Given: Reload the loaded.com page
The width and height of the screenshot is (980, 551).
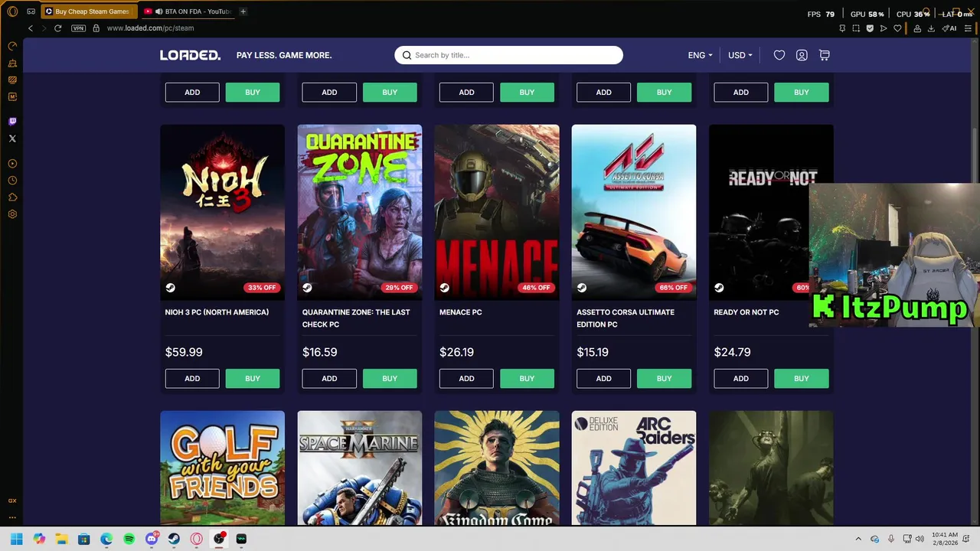Looking at the screenshot, I should (57, 28).
